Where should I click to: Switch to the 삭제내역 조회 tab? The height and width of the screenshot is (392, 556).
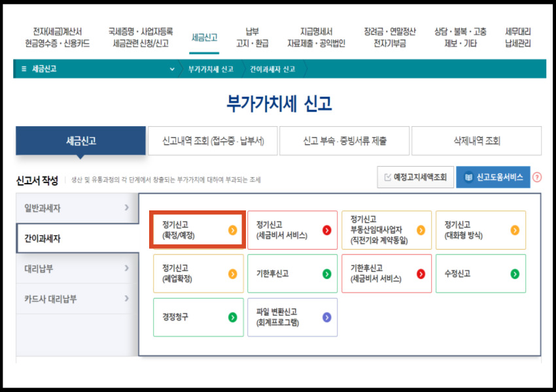(x=475, y=140)
